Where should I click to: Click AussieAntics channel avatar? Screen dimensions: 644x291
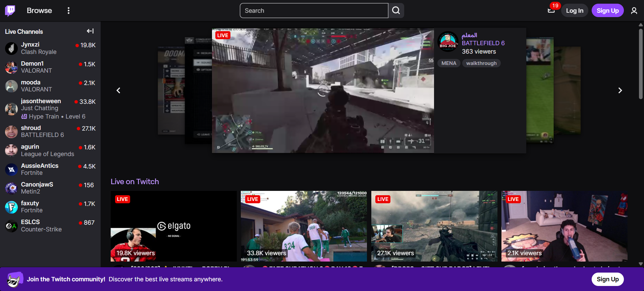pos(11,169)
